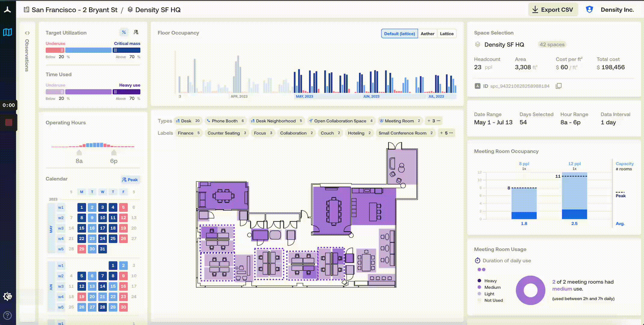Click the Date Range May 1 - Jul 13 value
Viewport: 644px width, 325px height.
(493, 122)
